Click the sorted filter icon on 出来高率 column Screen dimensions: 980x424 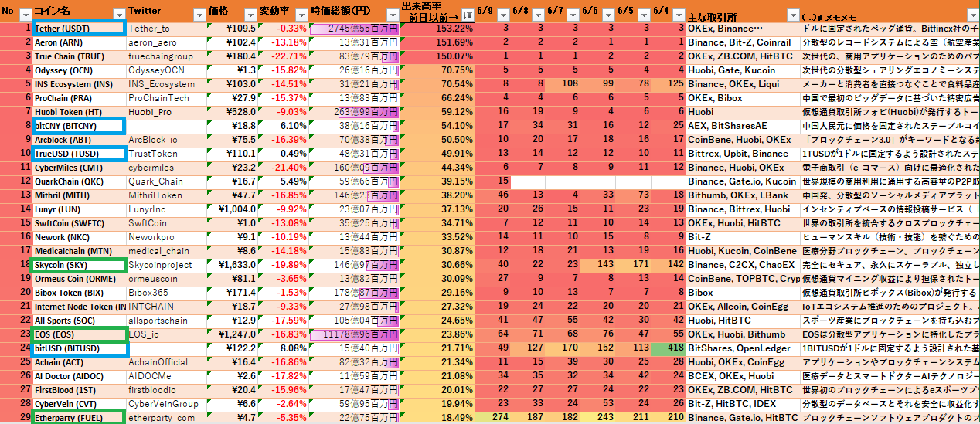tap(468, 15)
